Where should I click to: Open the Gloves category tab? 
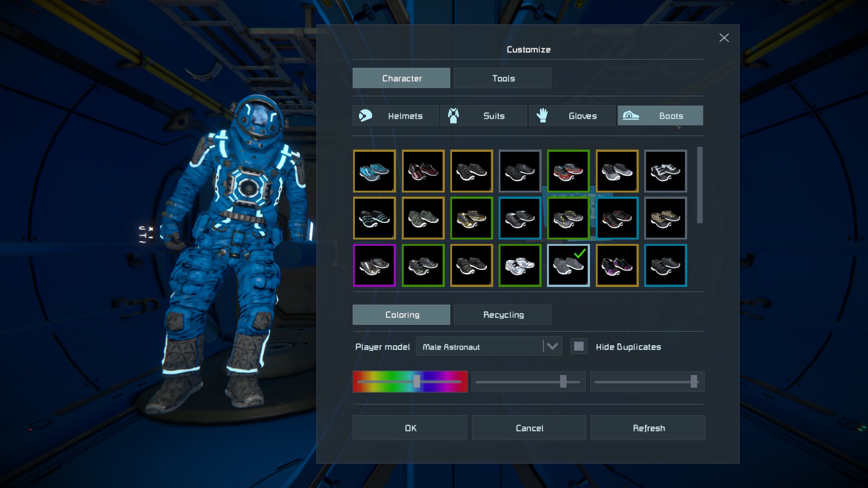[572, 116]
